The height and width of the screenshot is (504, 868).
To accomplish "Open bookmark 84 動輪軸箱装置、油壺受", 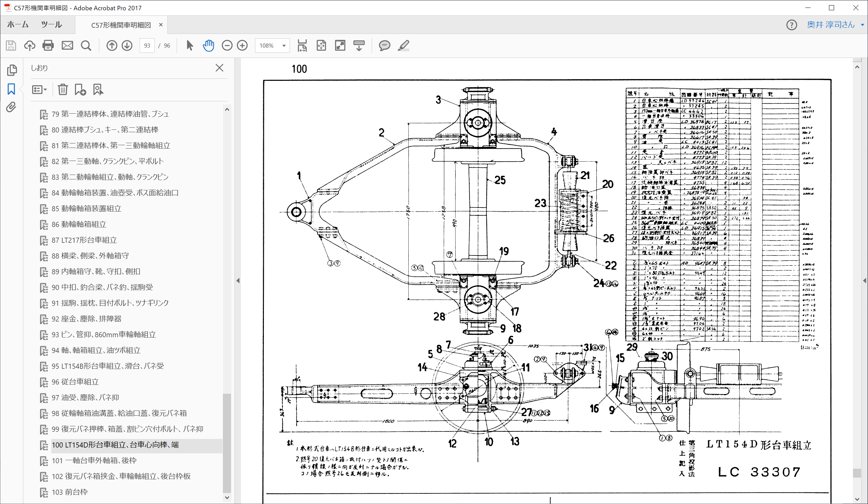I will point(115,193).
